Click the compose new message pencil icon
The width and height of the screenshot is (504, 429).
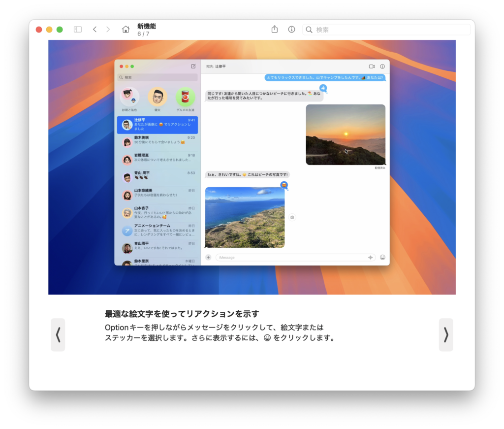(194, 66)
